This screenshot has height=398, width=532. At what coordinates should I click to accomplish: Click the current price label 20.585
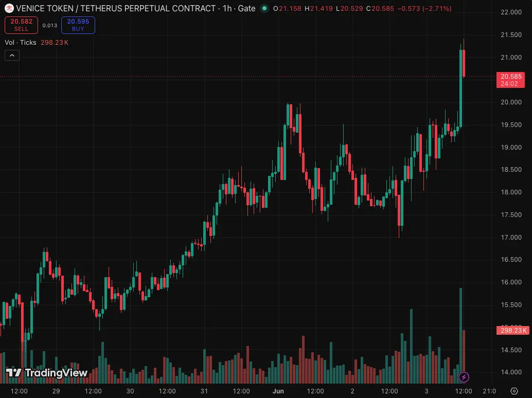click(510, 80)
